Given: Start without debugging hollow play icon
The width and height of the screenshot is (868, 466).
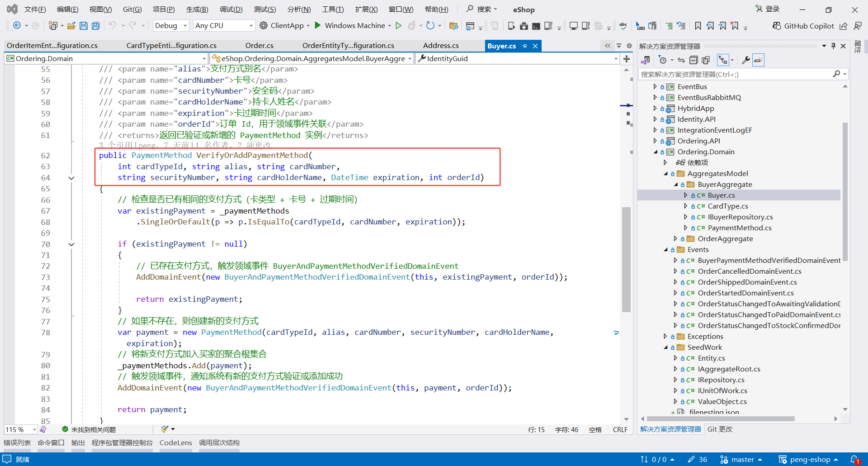Looking at the screenshot, I should tap(398, 26).
